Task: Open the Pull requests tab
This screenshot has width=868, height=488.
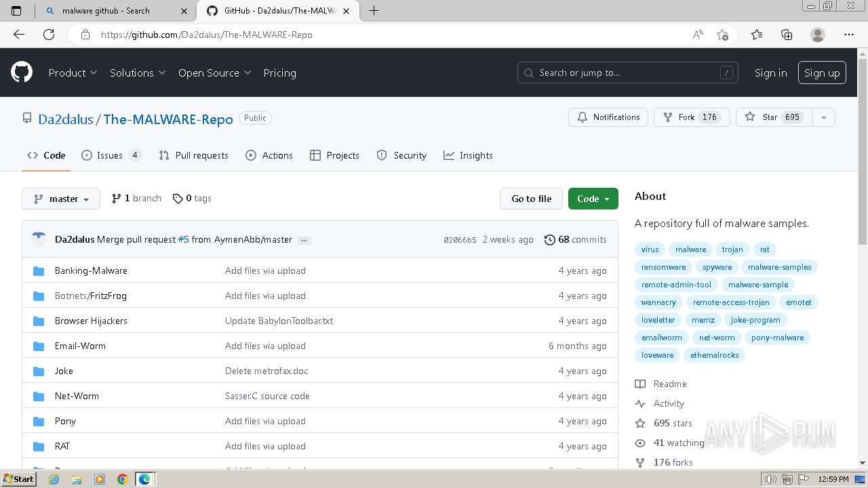Action: [193, 155]
